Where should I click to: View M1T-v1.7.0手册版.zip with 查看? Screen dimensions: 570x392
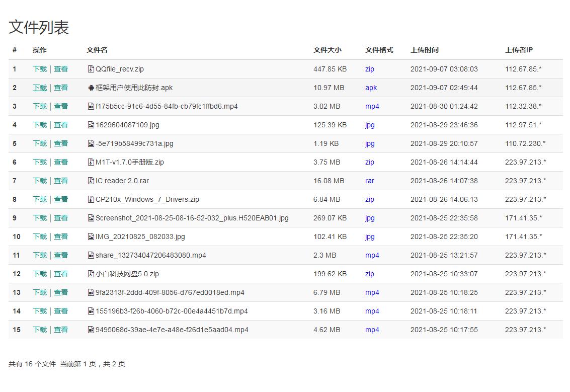(61, 162)
